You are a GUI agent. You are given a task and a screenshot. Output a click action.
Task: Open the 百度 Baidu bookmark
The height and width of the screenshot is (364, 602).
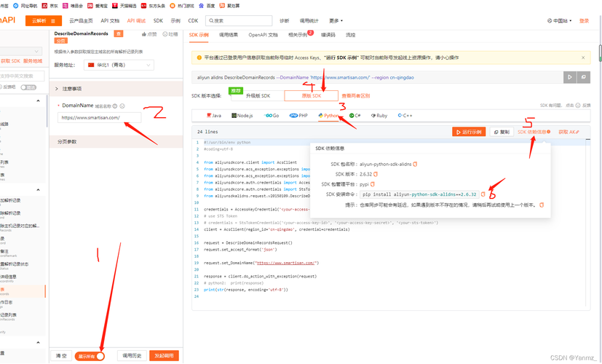[x=207, y=6]
